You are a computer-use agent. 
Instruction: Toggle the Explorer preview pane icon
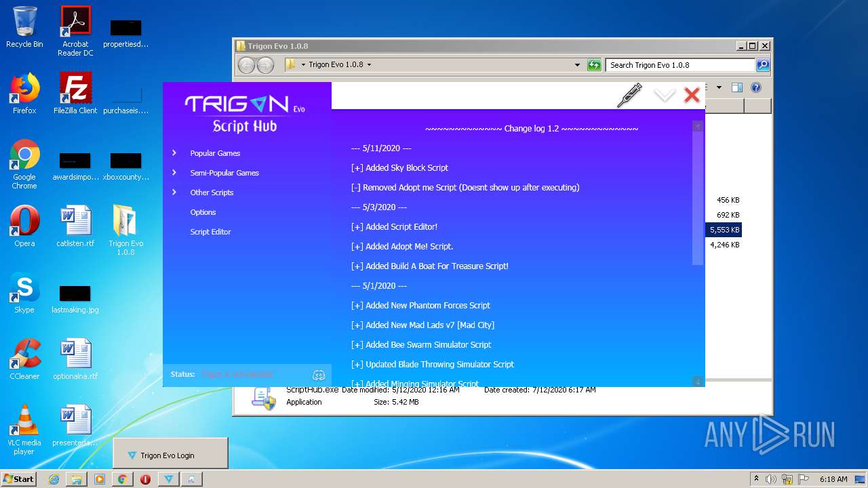pyautogui.click(x=737, y=87)
